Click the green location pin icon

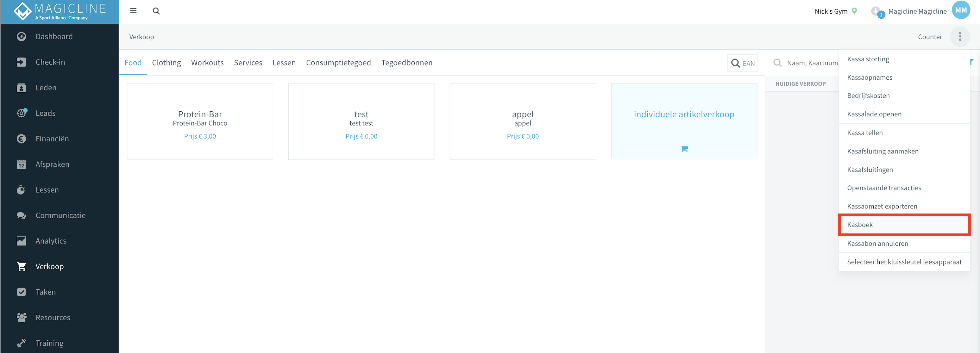(x=854, y=11)
